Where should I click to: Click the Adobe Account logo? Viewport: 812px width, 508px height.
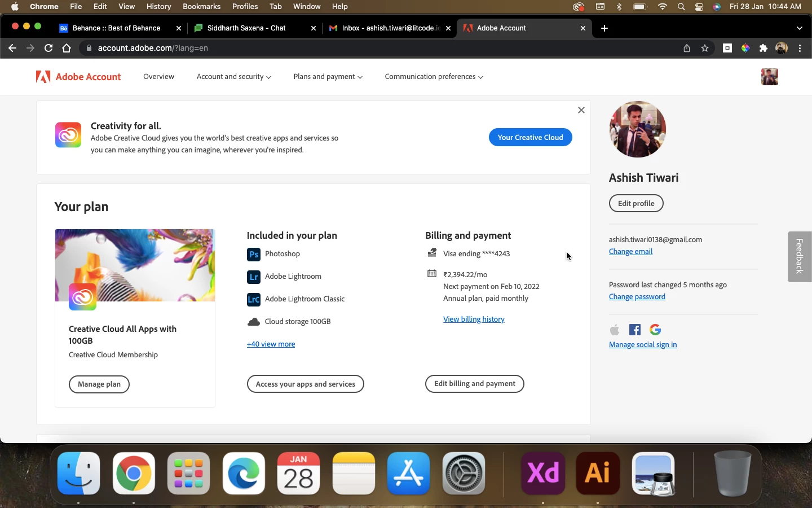(x=78, y=77)
